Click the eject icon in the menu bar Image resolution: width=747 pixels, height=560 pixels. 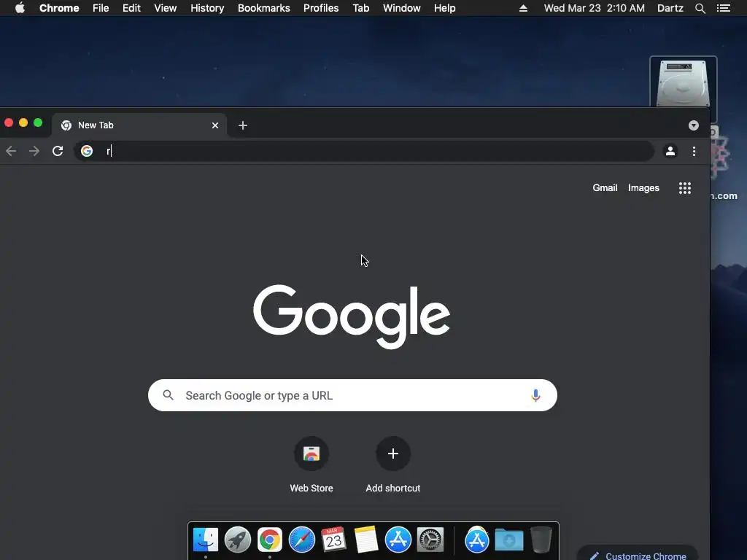pyautogui.click(x=523, y=8)
